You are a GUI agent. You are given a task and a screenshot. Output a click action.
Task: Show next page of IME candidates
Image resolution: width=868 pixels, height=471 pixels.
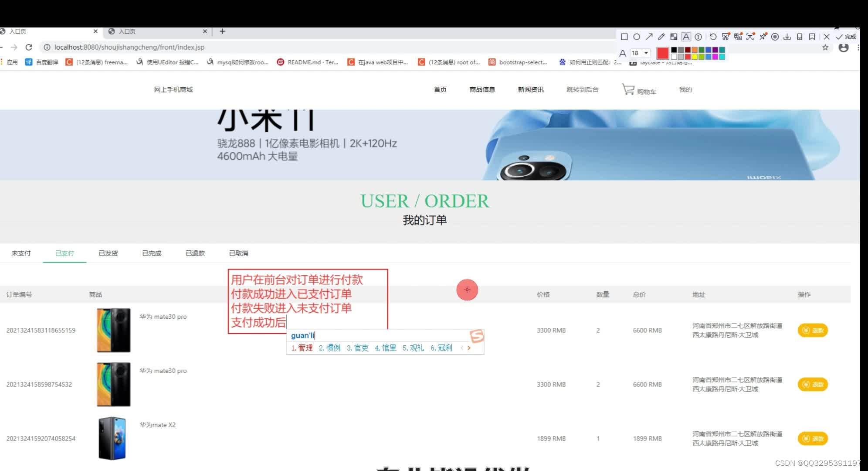[x=469, y=348]
